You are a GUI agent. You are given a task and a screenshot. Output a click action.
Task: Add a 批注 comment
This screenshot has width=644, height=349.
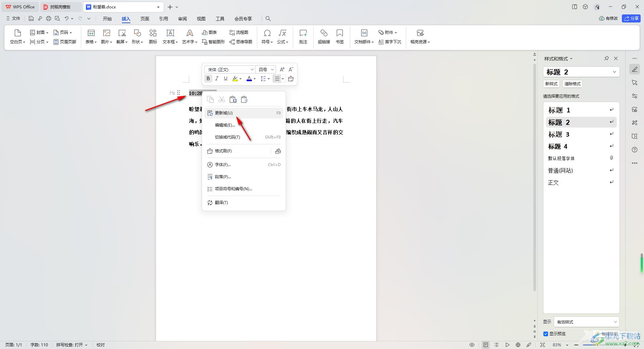point(303,36)
